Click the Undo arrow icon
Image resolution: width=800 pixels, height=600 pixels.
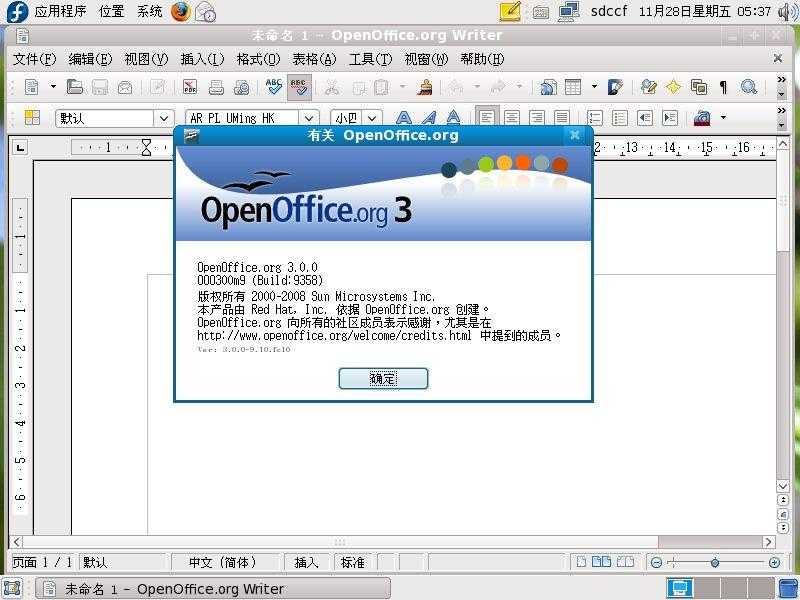[456, 87]
